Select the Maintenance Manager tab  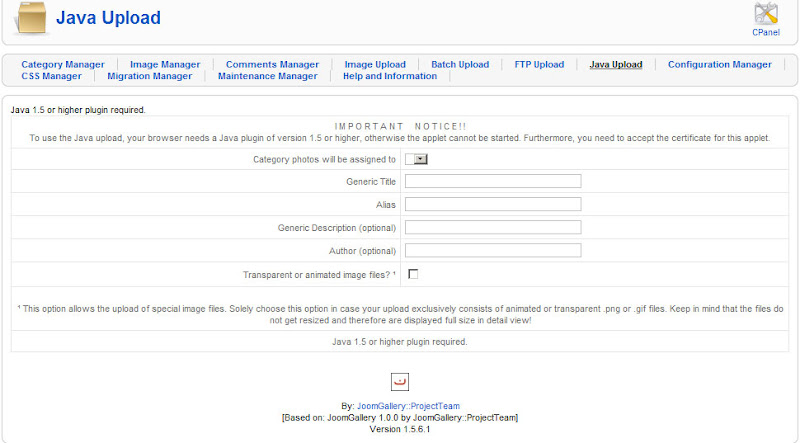coord(267,76)
